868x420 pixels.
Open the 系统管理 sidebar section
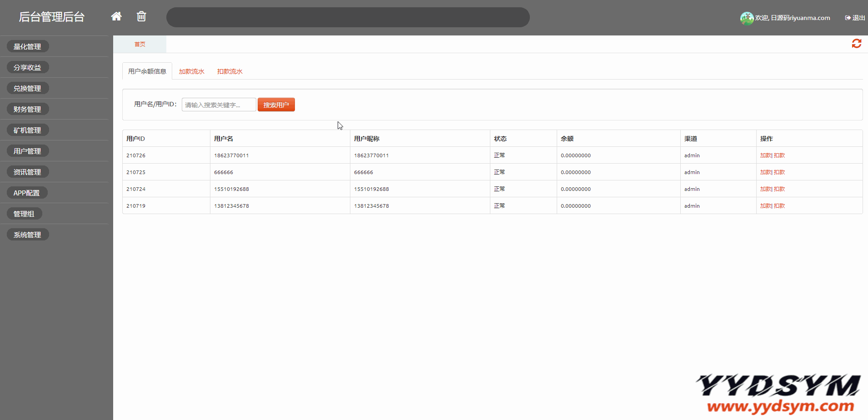click(x=28, y=235)
